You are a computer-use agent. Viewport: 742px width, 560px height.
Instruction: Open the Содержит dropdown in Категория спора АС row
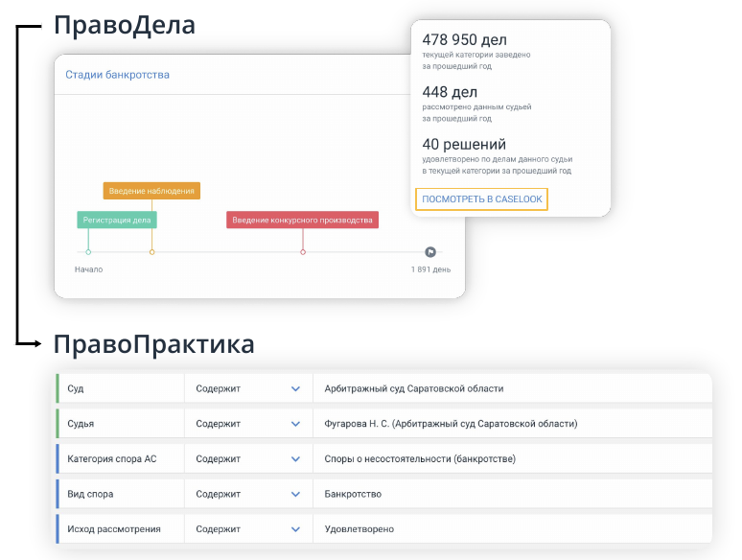tap(248, 458)
